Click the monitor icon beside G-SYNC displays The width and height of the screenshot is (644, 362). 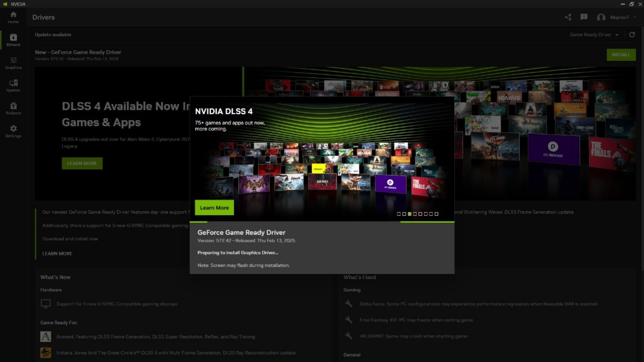tap(46, 304)
